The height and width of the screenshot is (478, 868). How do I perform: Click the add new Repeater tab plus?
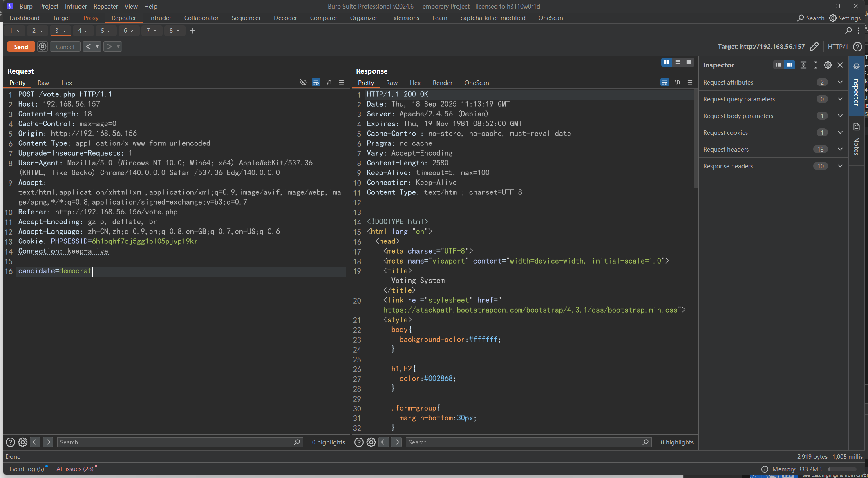[x=192, y=31]
